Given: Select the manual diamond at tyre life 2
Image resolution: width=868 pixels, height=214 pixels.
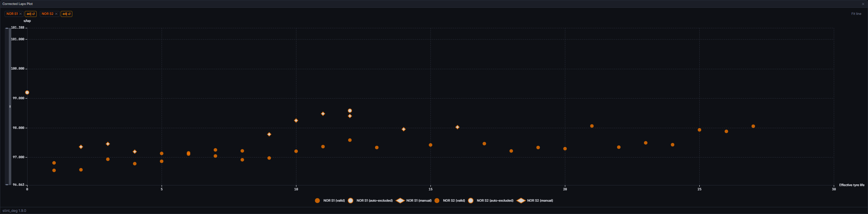Looking at the screenshot, I should point(81,147).
